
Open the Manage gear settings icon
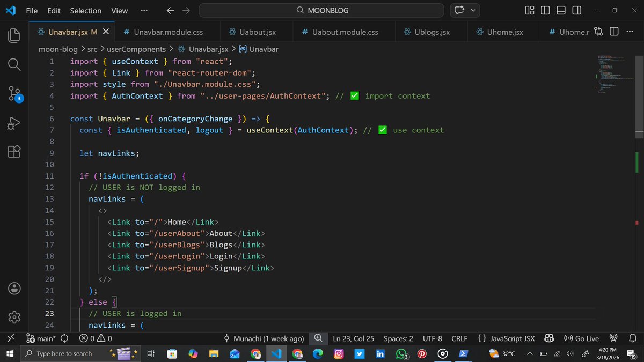(14, 317)
